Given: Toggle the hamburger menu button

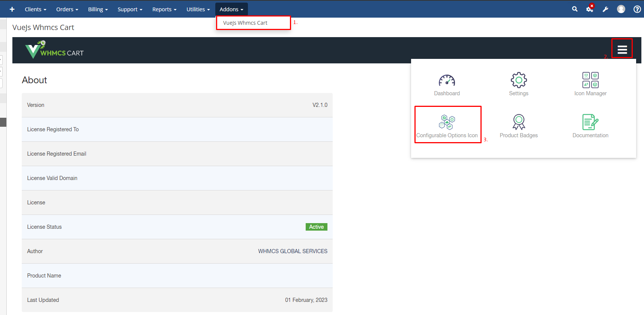Looking at the screenshot, I should (622, 49).
